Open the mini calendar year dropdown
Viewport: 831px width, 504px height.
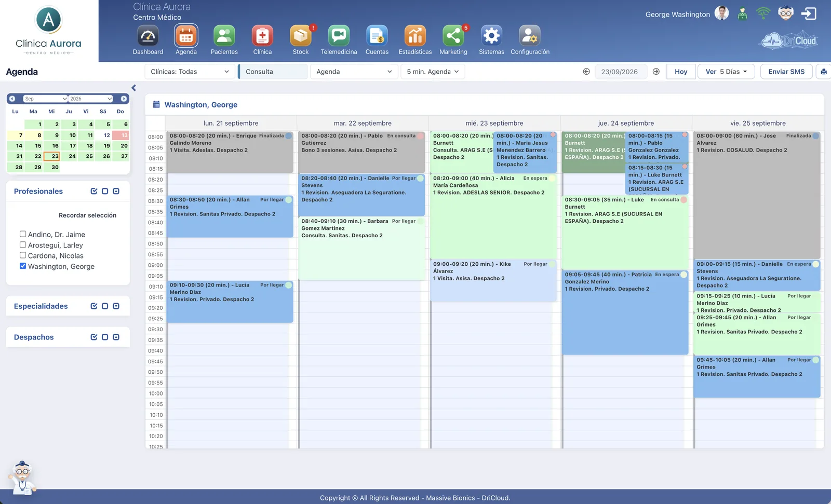91,99
